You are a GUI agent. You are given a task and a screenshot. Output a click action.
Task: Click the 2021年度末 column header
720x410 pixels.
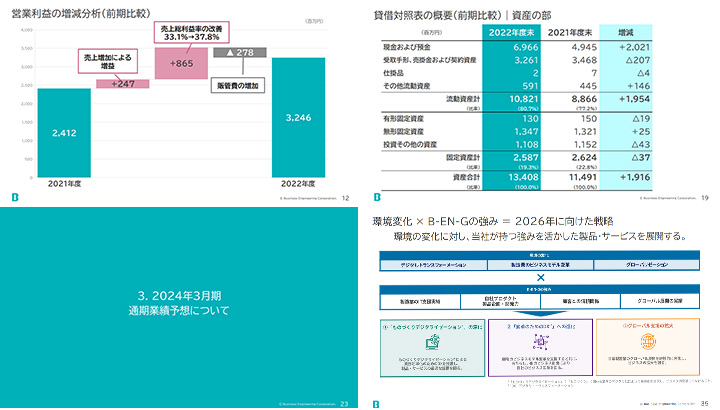[x=570, y=33]
